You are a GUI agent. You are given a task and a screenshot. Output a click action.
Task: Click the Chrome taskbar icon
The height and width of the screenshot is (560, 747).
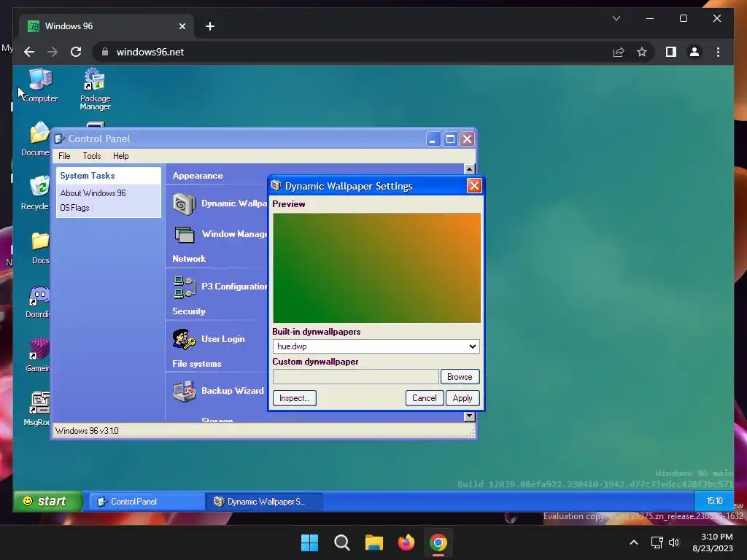pos(438,542)
